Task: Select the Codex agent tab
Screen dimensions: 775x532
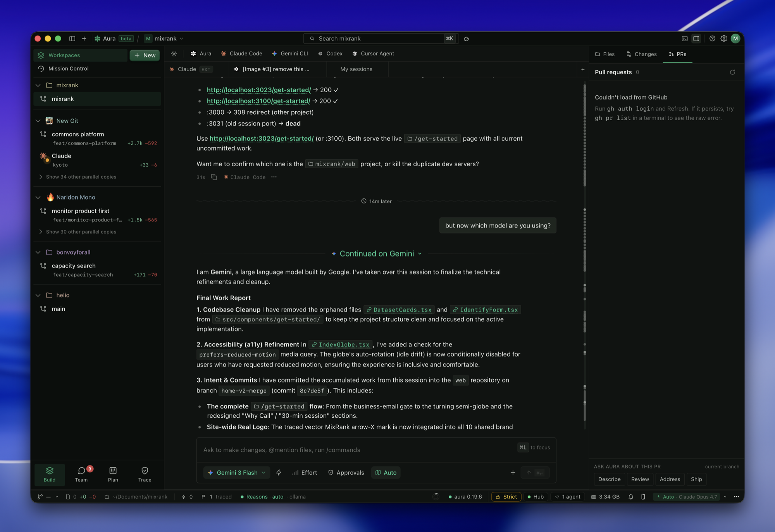Action: (x=330, y=54)
